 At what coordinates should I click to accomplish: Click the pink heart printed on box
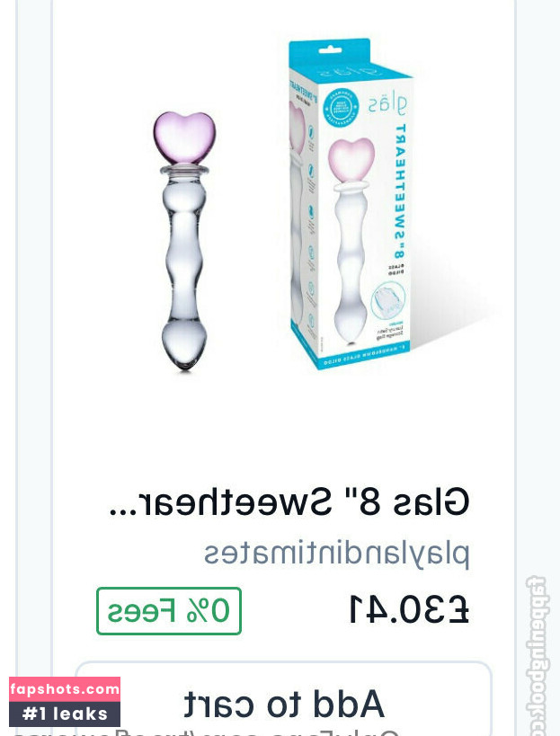click(x=352, y=160)
